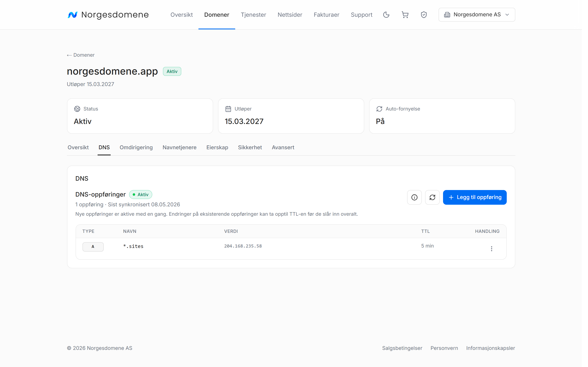The image size is (588, 367).
Task: Refresh DNS records with sync icon
Action: coord(432,197)
